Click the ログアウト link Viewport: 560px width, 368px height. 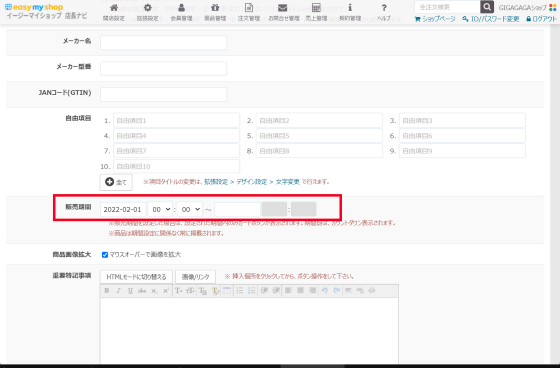pos(541,19)
